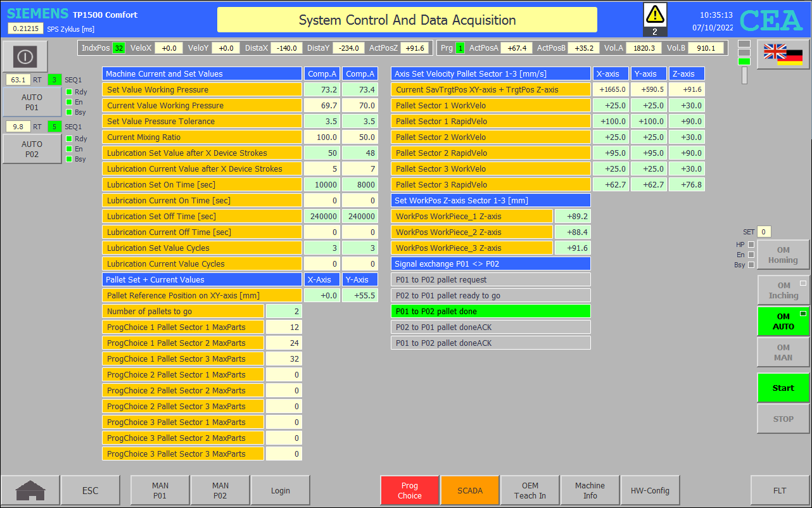Click the SIEMENS logo text
This screenshot has width=812, height=508.
[37, 14]
